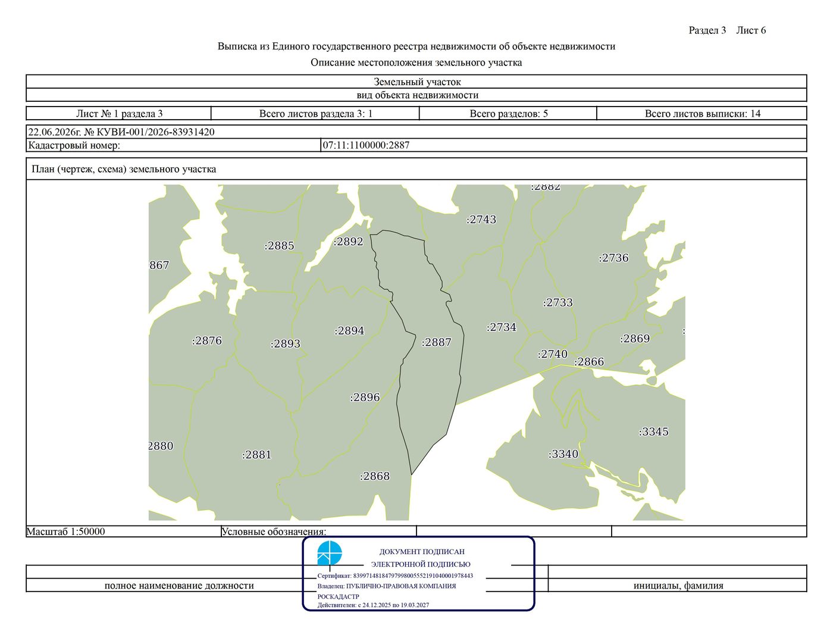Click the 'План (чертеж, схема) земельного участка' heading

[124, 169]
